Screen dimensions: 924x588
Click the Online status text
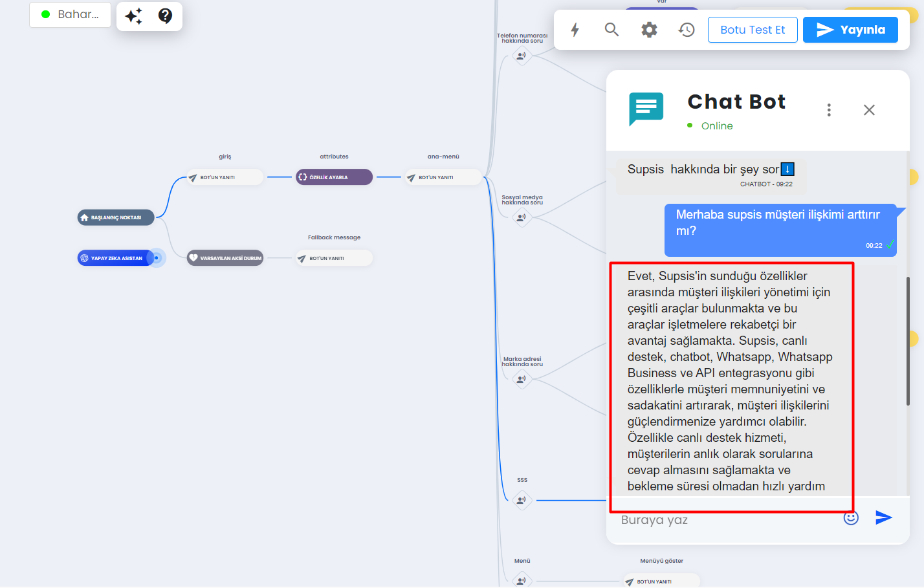717,126
